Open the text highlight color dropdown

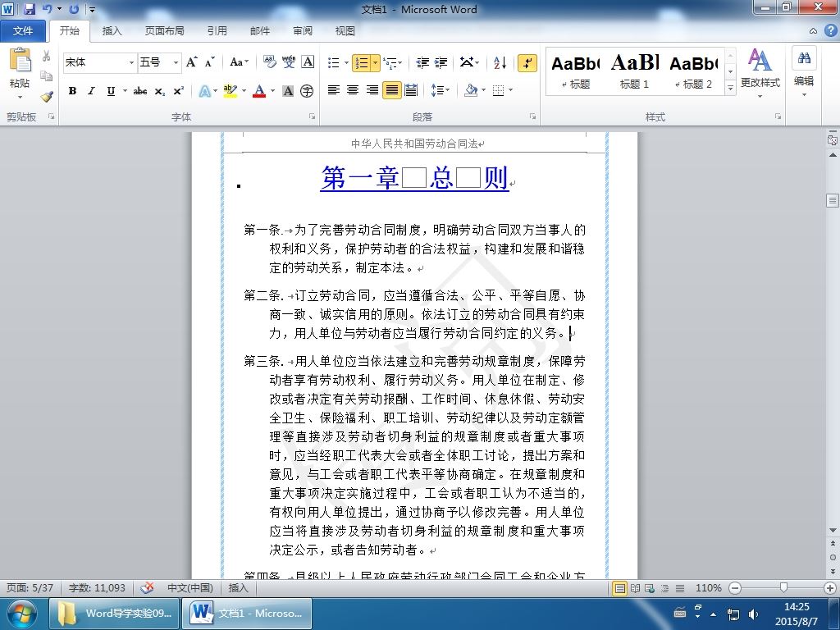pos(244,91)
